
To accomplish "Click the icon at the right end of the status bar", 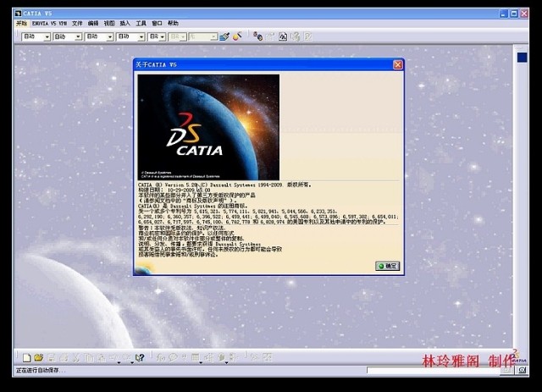I will click(x=522, y=370).
